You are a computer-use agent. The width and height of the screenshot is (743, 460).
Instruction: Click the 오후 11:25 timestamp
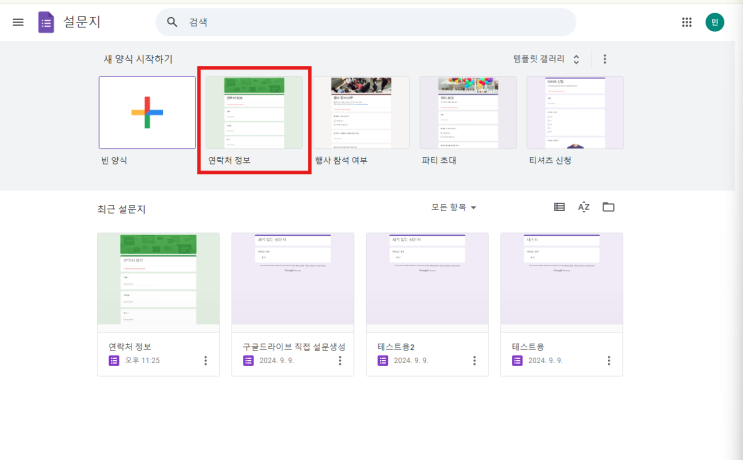(x=143, y=361)
